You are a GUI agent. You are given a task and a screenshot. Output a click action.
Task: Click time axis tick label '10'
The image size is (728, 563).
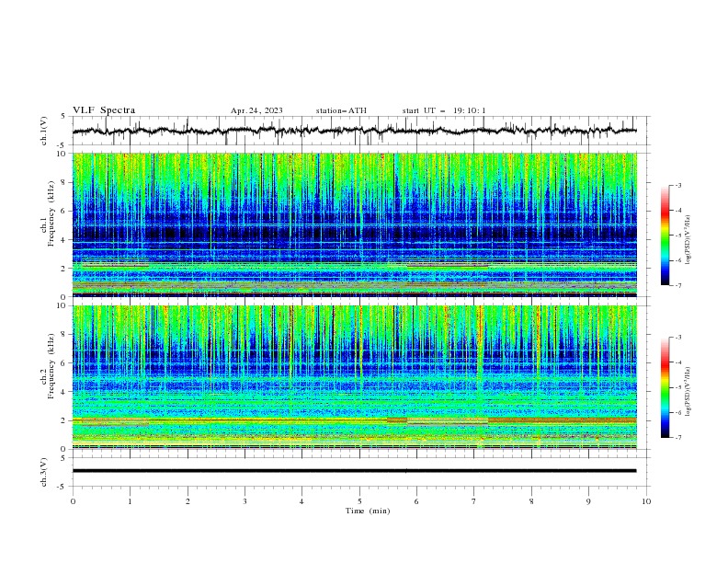point(646,501)
